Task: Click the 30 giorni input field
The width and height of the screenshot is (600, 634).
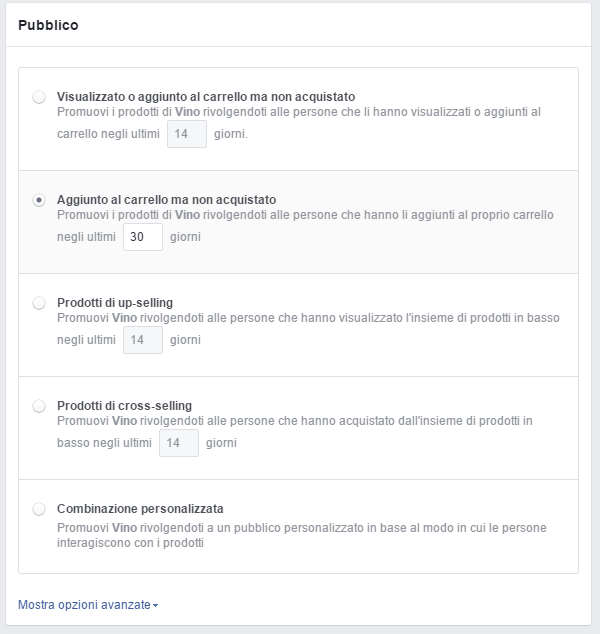Action: [143, 237]
